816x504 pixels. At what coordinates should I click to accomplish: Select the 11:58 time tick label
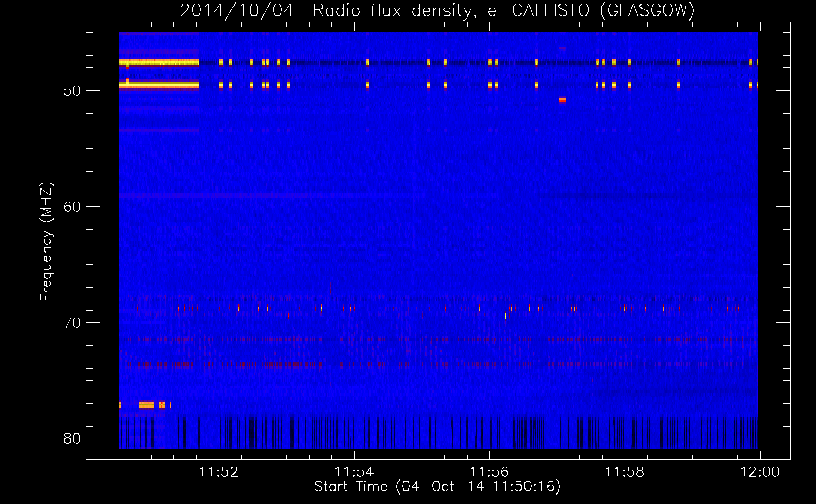click(x=624, y=472)
